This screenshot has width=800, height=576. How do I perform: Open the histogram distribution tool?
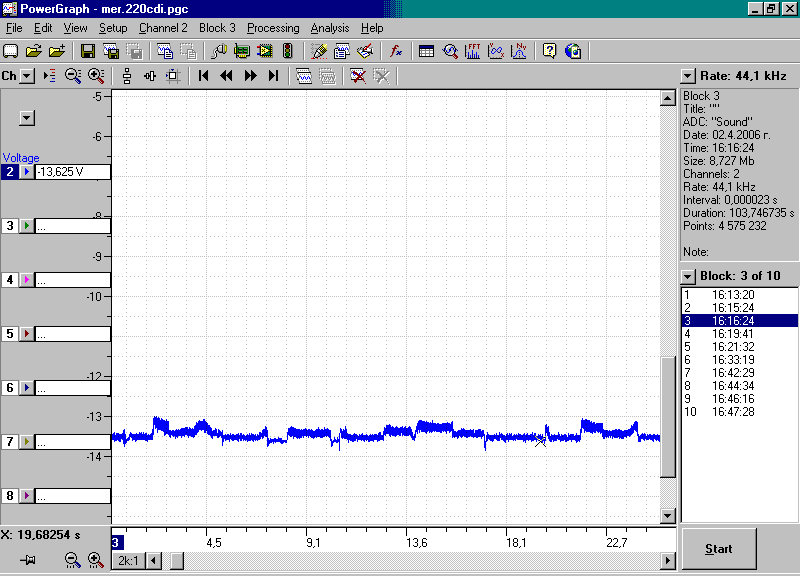[x=519, y=51]
